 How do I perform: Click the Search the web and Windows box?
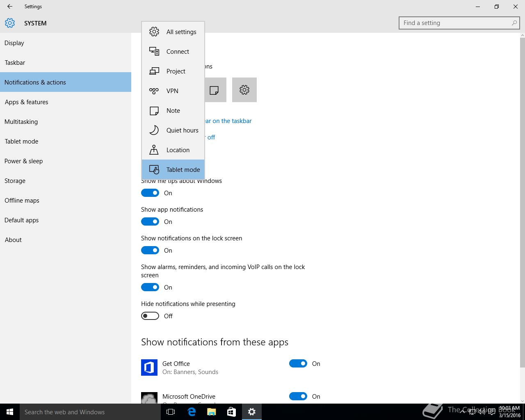pos(90,412)
